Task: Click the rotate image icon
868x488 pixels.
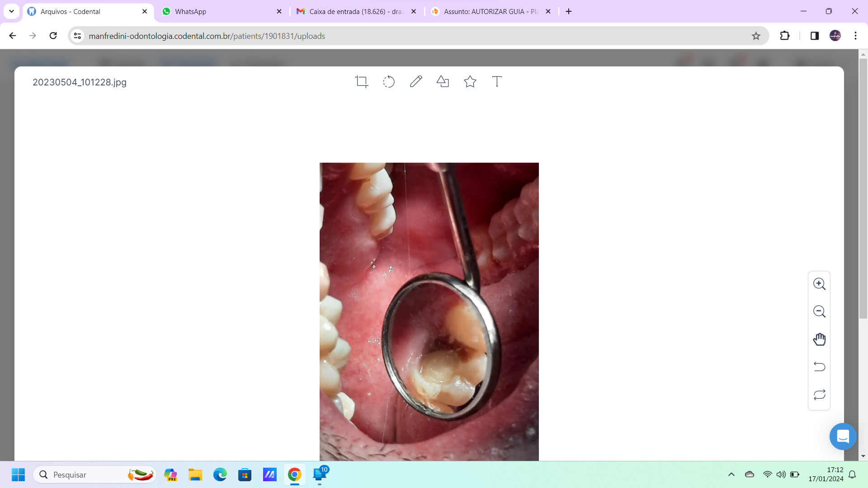Action: click(389, 82)
